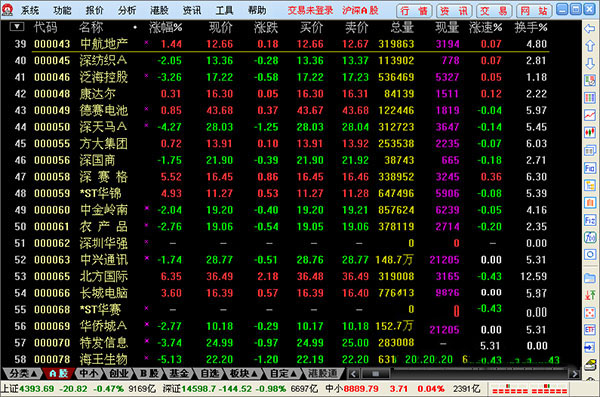
Task: Switch to the 自选 tab
Action: click(209, 374)
